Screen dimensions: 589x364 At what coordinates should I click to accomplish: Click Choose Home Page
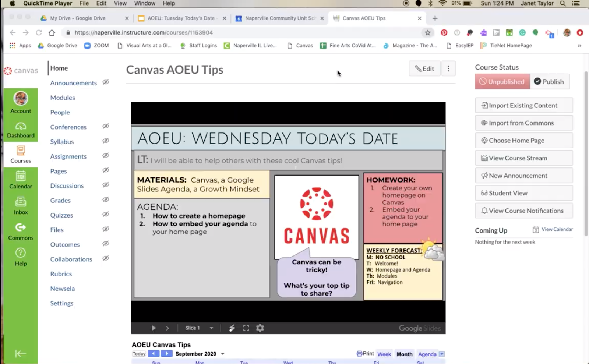tap(524, 141)
